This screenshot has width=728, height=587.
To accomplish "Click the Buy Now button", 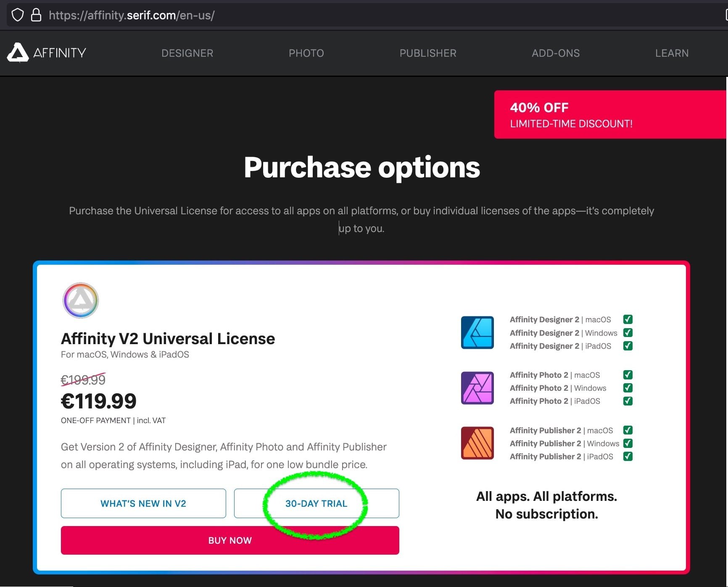I will click(x=230, y=540).
